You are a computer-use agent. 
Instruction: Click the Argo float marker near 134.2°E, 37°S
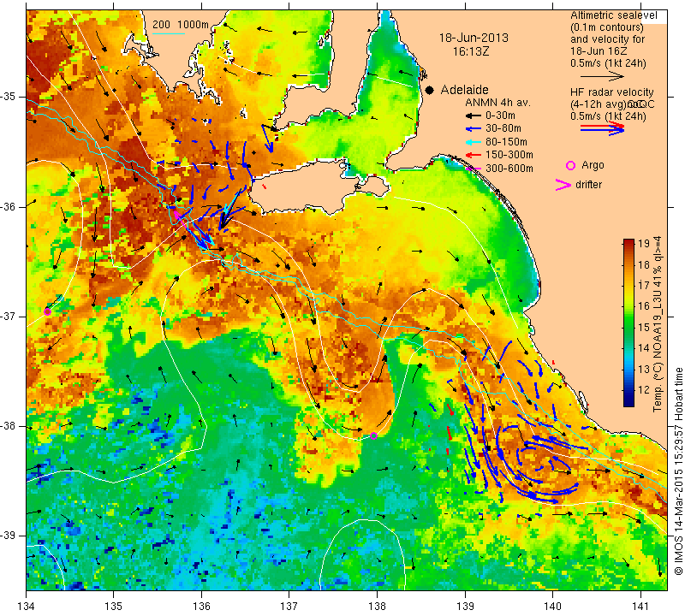point(48,311)
